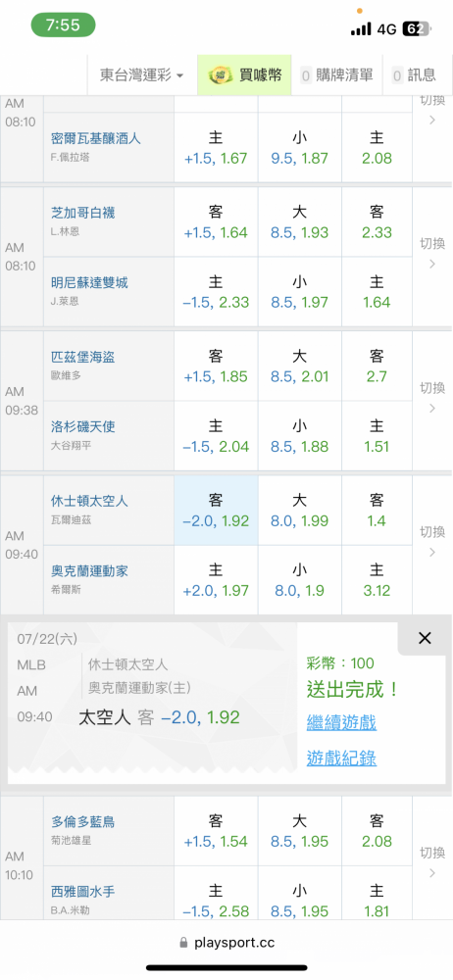Open the 東台灣運彩 dropdown
Viewport: 453px width, 980px height.
coord(142,75)
